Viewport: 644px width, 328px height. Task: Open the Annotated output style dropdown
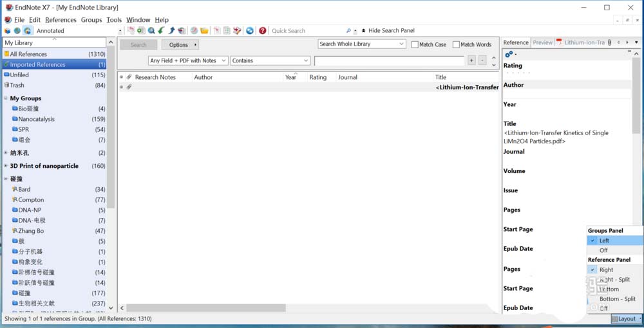120,31
